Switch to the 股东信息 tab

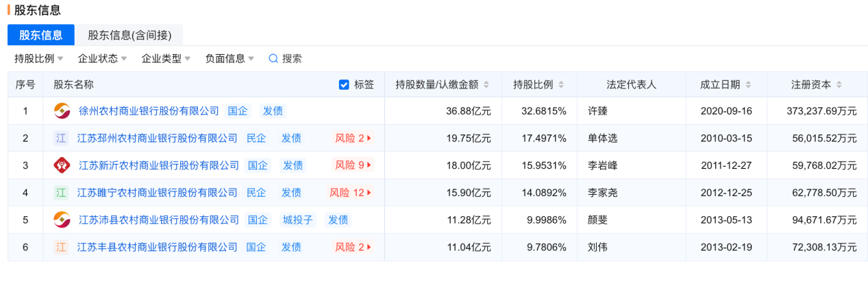click(x=41, y=35)
